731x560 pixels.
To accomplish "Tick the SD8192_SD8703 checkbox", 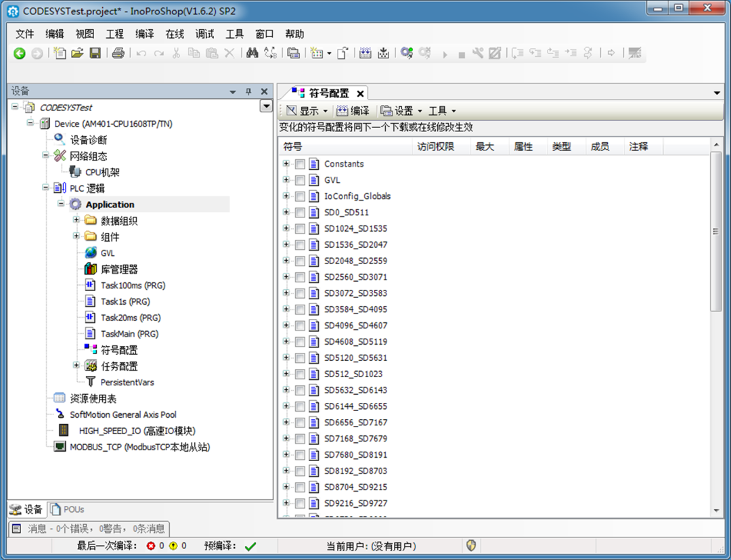I will click(x=301, y=471).
